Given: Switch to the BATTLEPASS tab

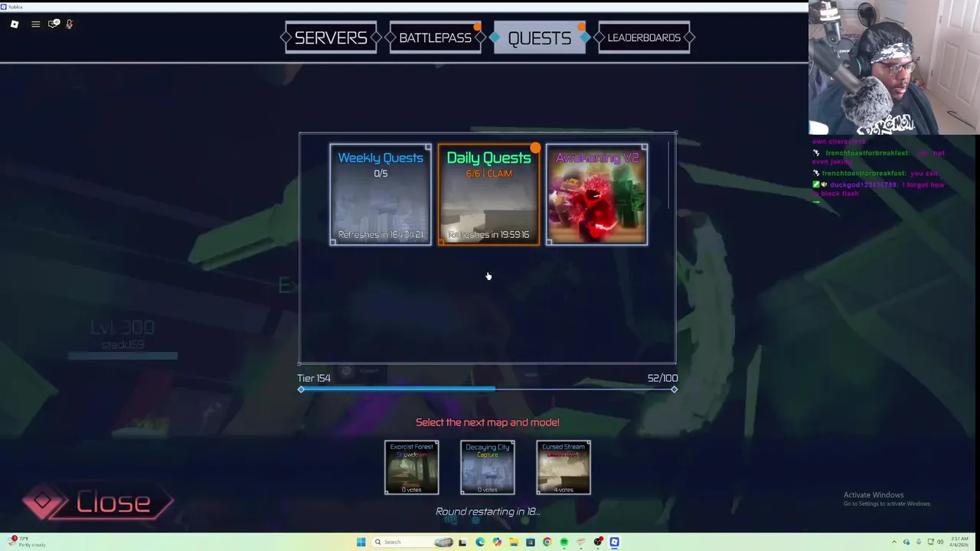Looking at the screenshot, I should click(x=435, y=37).
